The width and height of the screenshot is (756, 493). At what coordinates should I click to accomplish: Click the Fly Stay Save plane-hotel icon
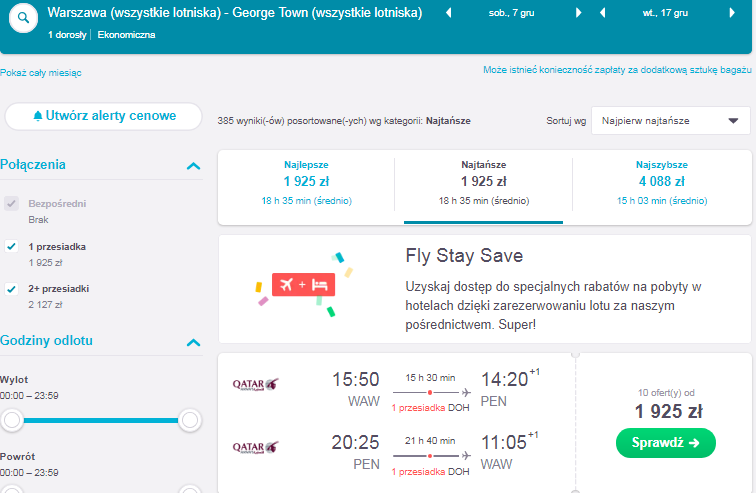click(x=303, y=285)
